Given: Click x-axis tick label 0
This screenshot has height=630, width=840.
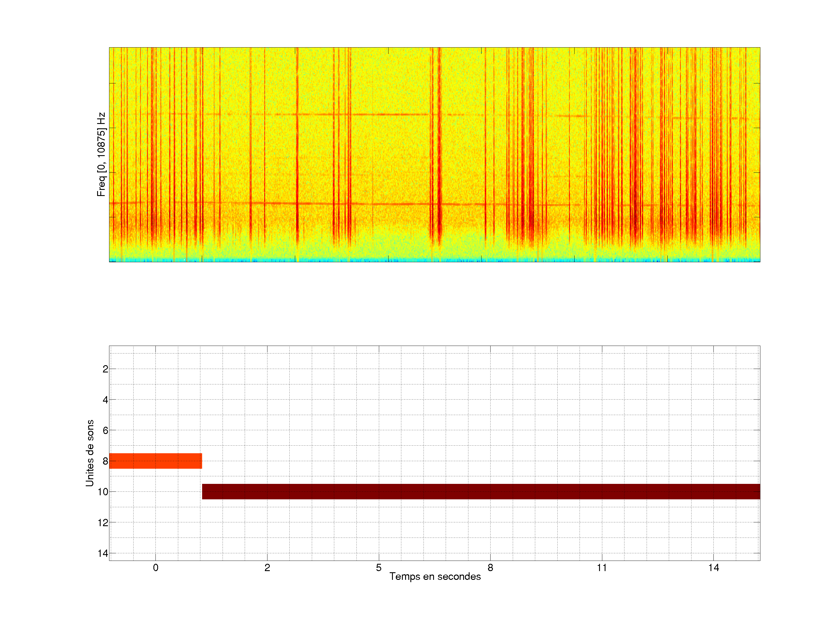Looking at the screenshot, I should click(155, 568).
